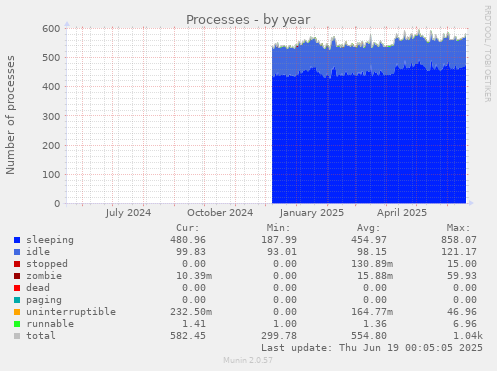The height and width of the screenshot is (371, 497).
Task: Click the sleeping legend color swatch
Action: click(x=17, y=240)
